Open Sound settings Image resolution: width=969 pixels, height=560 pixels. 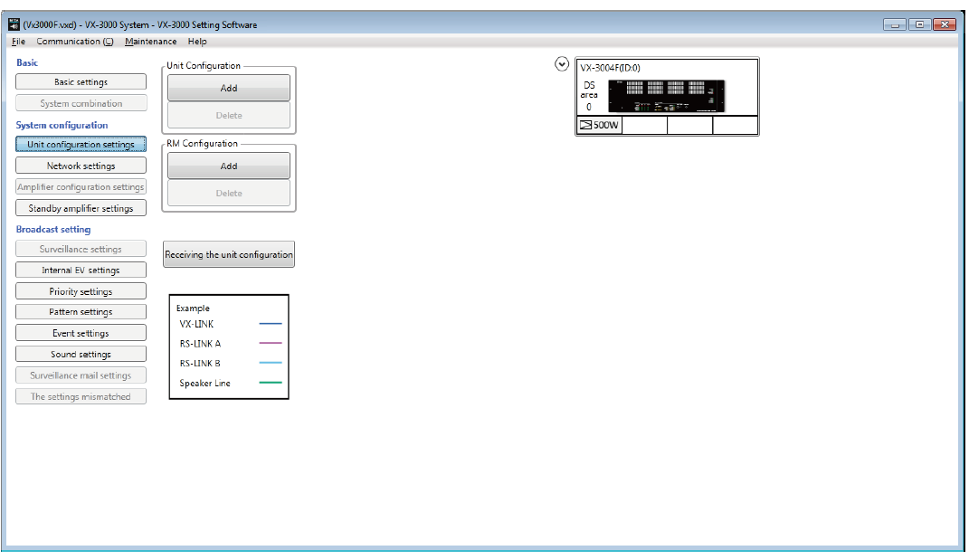point(81,354)
